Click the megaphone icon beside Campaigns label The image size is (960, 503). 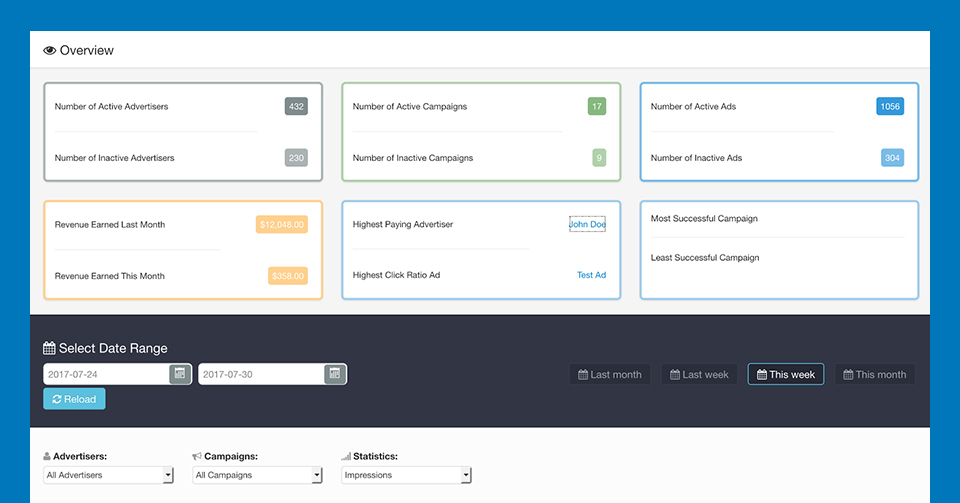point(197,456)
